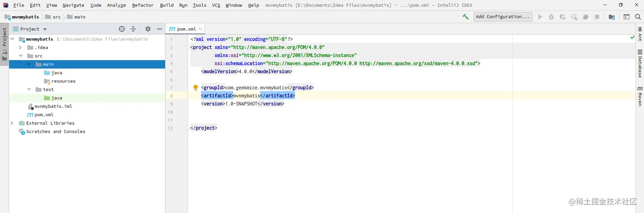This screenshot has width=644, height=213.
Task: Open the View menu
Action: point(52,5)
